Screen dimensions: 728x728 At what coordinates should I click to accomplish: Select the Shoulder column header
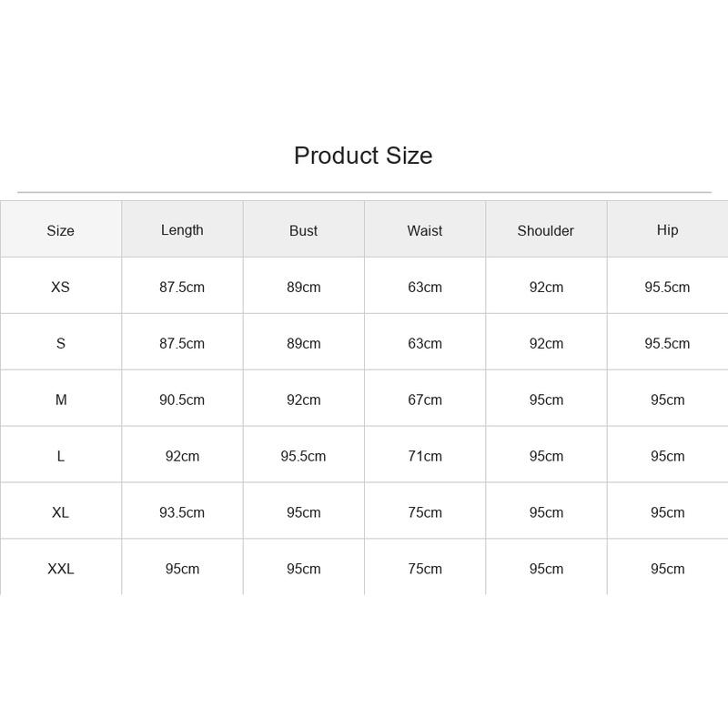(x=545, y=231)
